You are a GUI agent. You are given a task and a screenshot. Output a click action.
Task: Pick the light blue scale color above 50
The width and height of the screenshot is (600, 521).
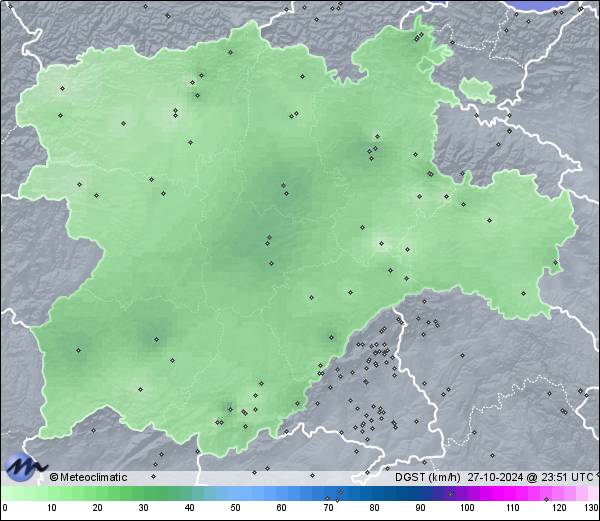click(235, 493)
